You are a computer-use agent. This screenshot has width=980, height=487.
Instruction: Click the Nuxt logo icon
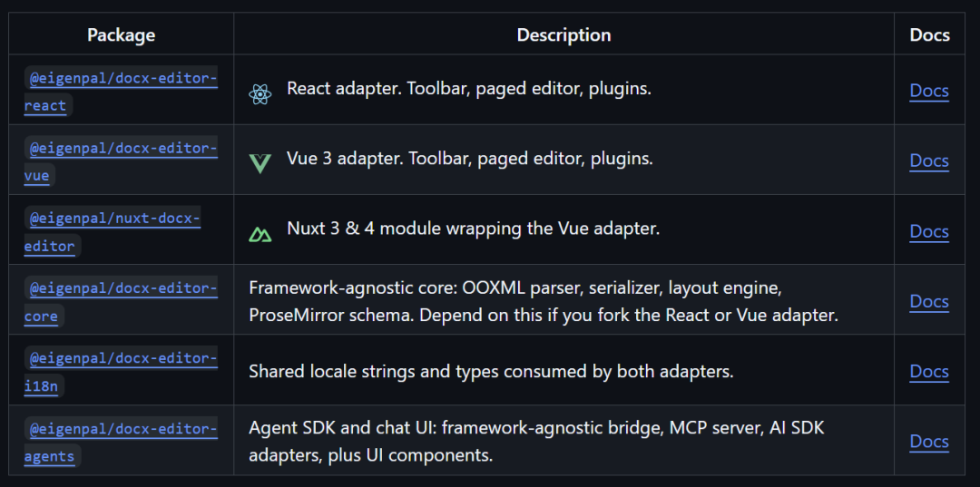pyautogui.click(x=260, y=235)
